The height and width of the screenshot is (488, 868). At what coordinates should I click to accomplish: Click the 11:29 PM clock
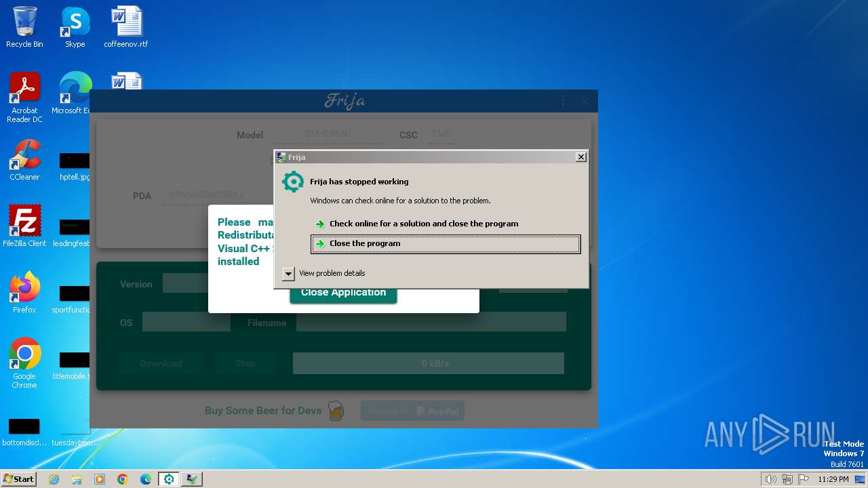[x=833, y=479]
